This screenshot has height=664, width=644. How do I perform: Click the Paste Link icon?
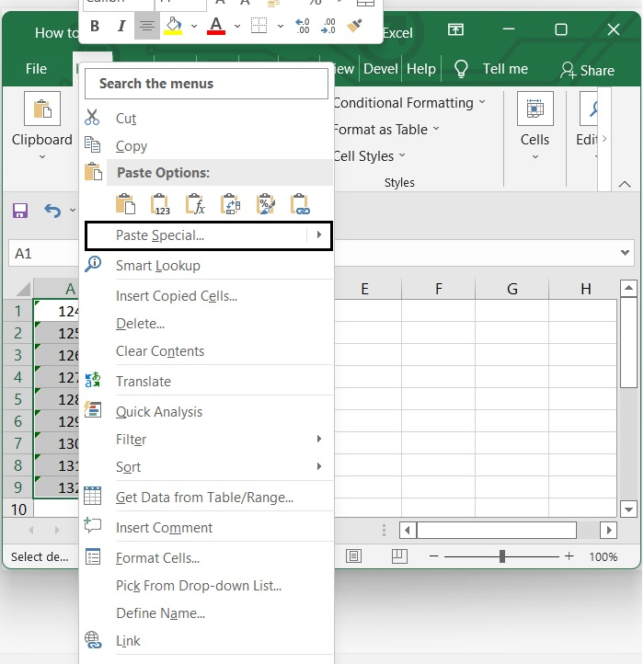300,204
